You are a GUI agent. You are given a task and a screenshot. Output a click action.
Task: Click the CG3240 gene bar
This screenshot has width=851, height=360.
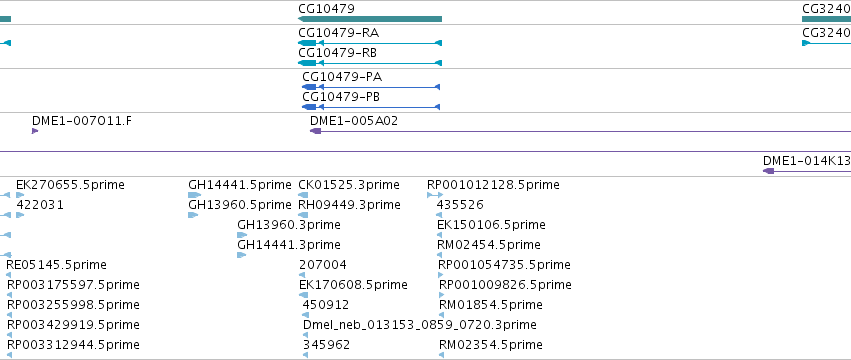(827, 19)
